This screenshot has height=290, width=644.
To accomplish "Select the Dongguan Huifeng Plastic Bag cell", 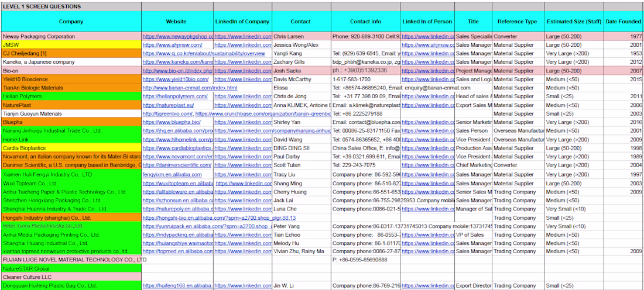I will tap(71, 285).
